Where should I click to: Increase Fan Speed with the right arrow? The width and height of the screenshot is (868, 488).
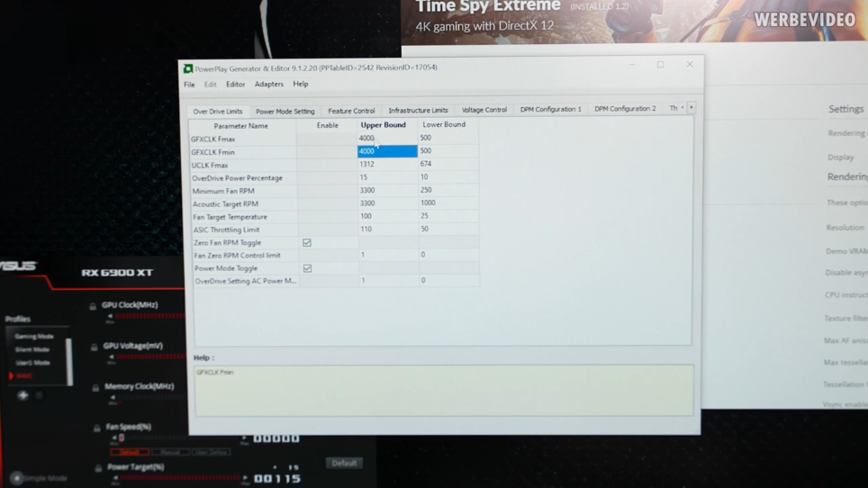click(244, 438)
